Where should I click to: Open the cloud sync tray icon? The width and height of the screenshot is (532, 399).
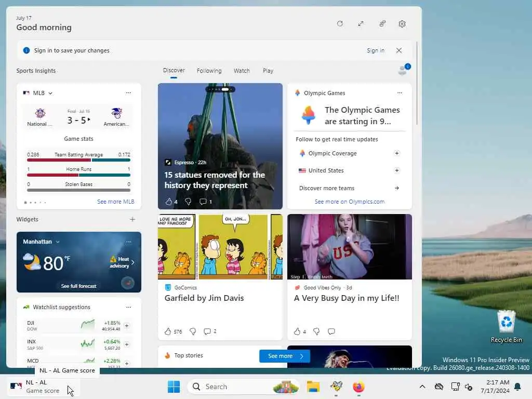click(x=439, y=387)
